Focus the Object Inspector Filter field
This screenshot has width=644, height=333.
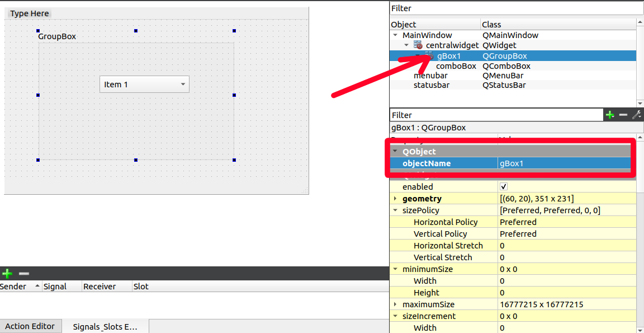click(517, 8)
